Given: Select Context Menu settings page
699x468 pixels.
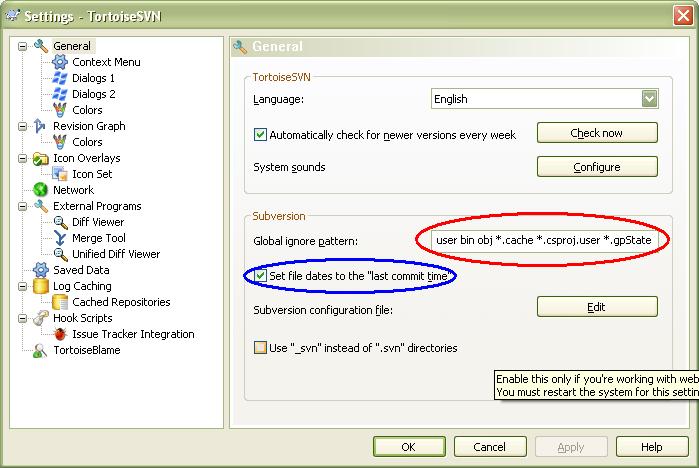Looking at the screenshot, I should (106, 62).
